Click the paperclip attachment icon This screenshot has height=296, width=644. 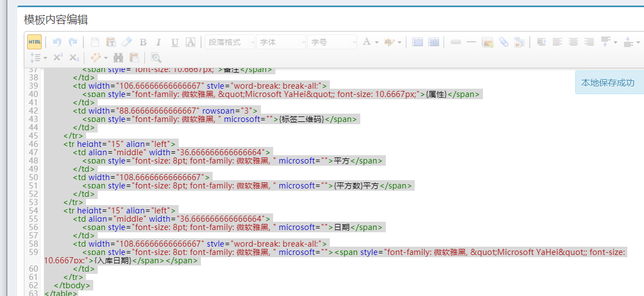pos(504,42)
